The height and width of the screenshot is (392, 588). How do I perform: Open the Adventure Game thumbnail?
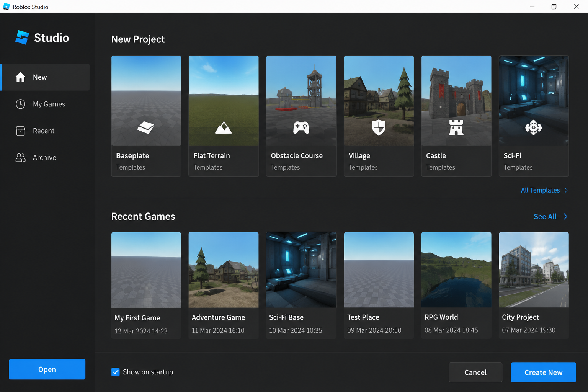pos(224,270)
